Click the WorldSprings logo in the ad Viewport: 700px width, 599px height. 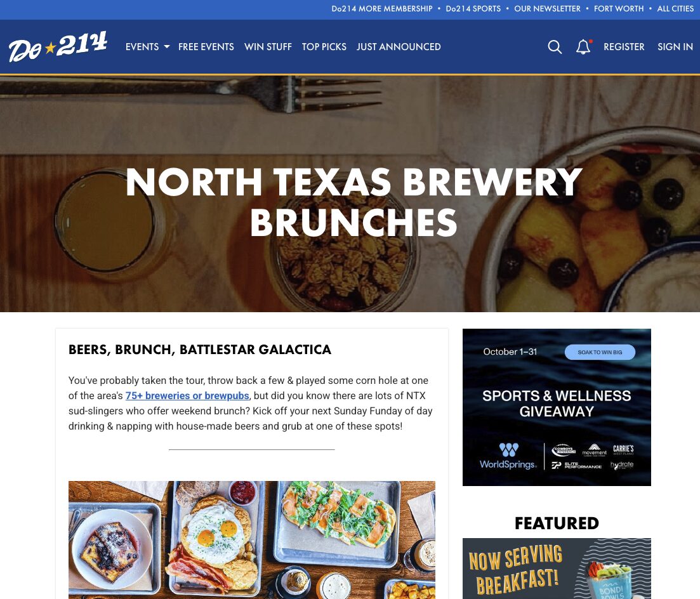508,456
